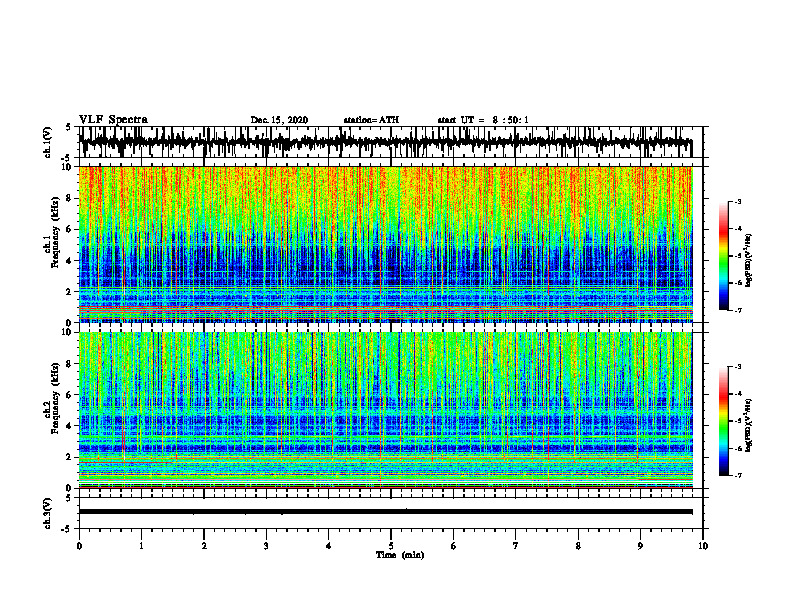This screenshot has height=612, width=792.
Task: Click the 'Time (min)' axis label
Action: click(x=400, y=555)
